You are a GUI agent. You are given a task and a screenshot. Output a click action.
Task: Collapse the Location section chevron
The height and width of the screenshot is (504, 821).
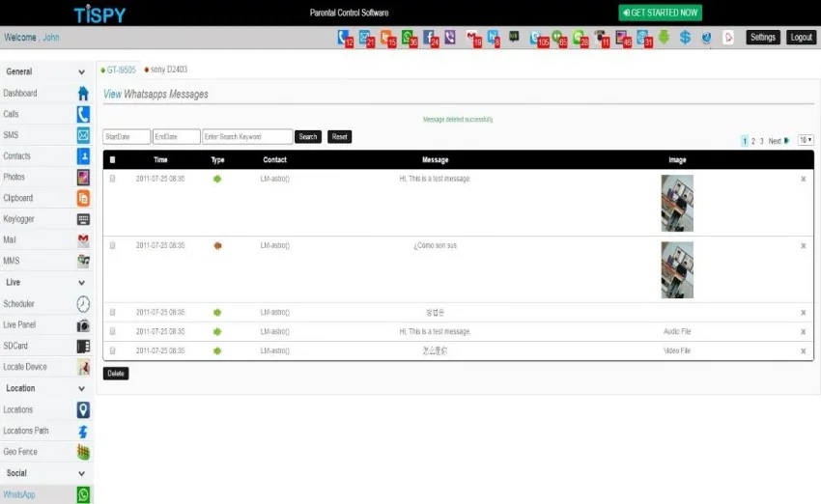tap(82, 388)
